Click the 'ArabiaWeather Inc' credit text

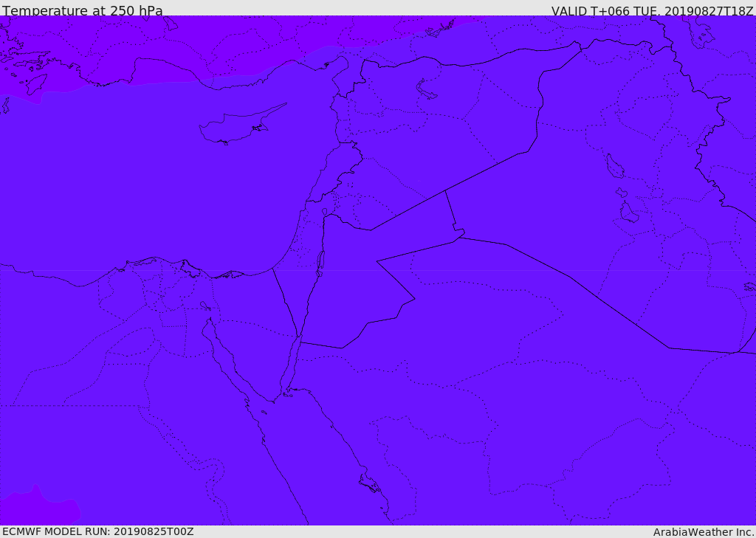(x=704, y=532)
